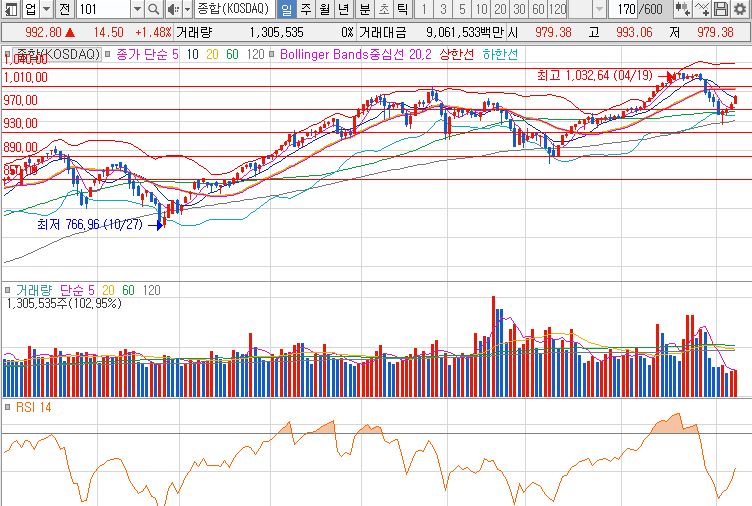The height and width of the screenshot is (506, 752).
Task: Click the 14.50 price change value
Action: [x=108, y=33]
